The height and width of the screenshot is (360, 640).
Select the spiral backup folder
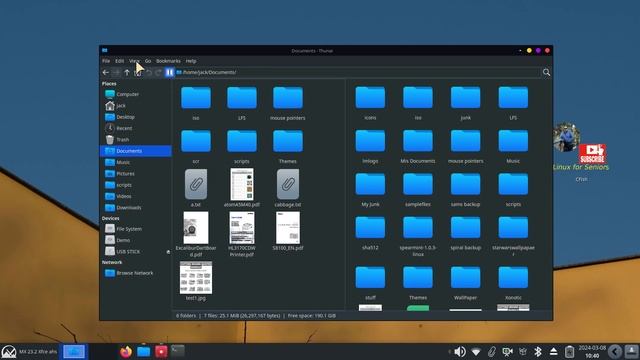pos(465,228)
